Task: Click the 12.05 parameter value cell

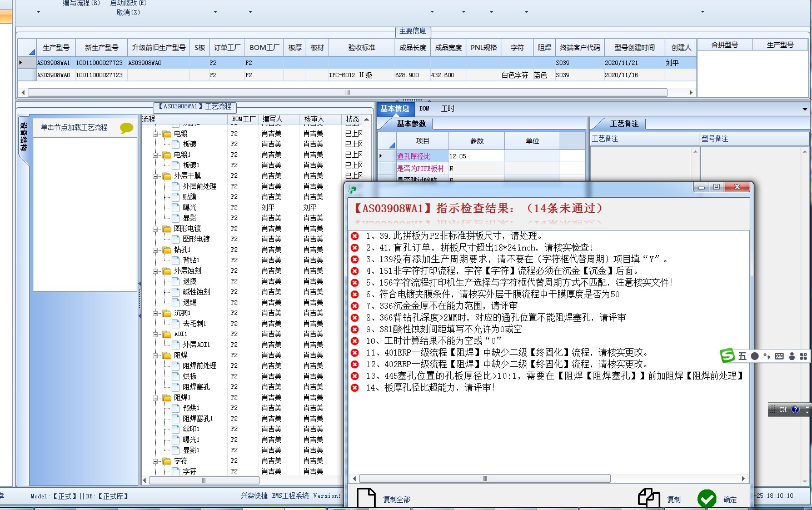Action: [476, 156]
